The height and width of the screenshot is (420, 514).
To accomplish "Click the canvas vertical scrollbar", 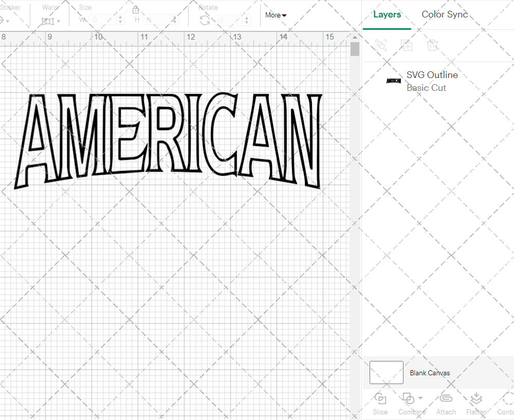I will [355, 49].
